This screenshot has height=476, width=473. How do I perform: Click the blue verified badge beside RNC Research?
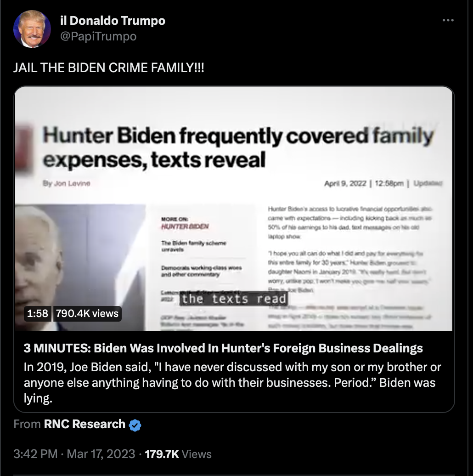point(135,425)
